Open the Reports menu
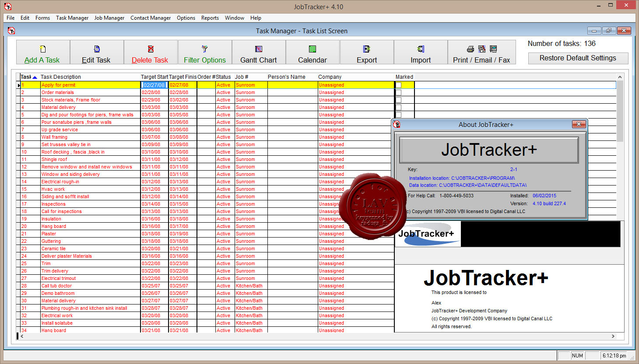This screenshot has height=364, width=639. click(x=210, y=18)
